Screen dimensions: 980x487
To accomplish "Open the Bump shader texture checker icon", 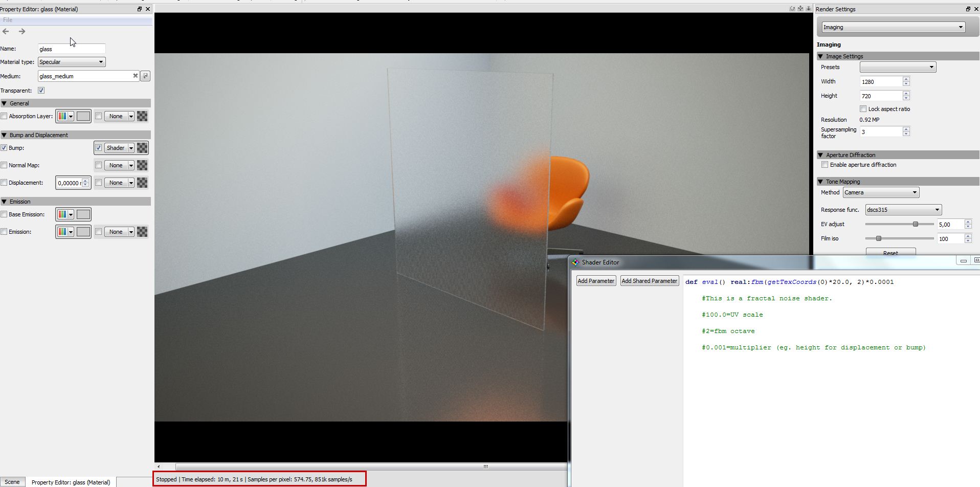I will tap(142, 148).
